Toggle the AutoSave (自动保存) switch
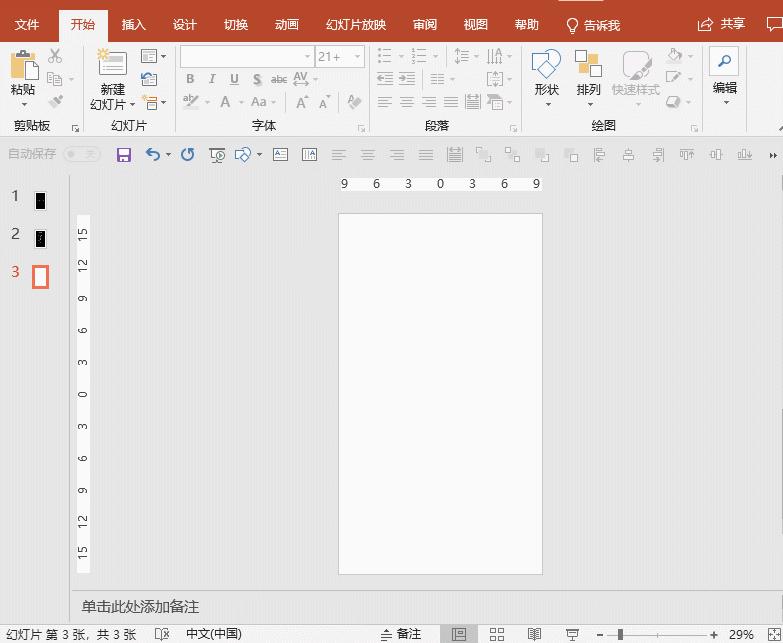The image size is (783, 643). click(x=81, y=154)
